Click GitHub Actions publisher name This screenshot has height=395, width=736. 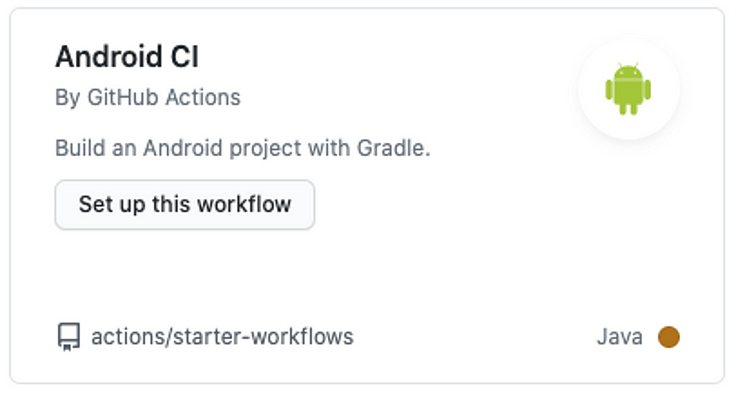[x=164, y=98]
